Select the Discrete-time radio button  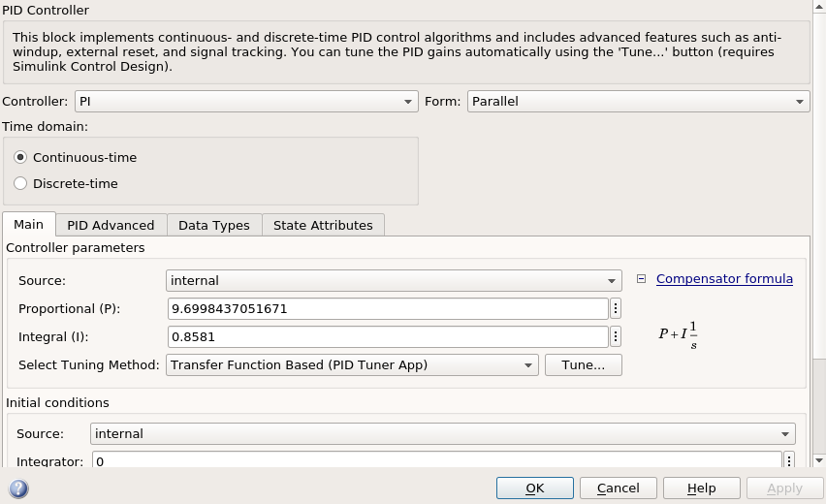(20, 183)
